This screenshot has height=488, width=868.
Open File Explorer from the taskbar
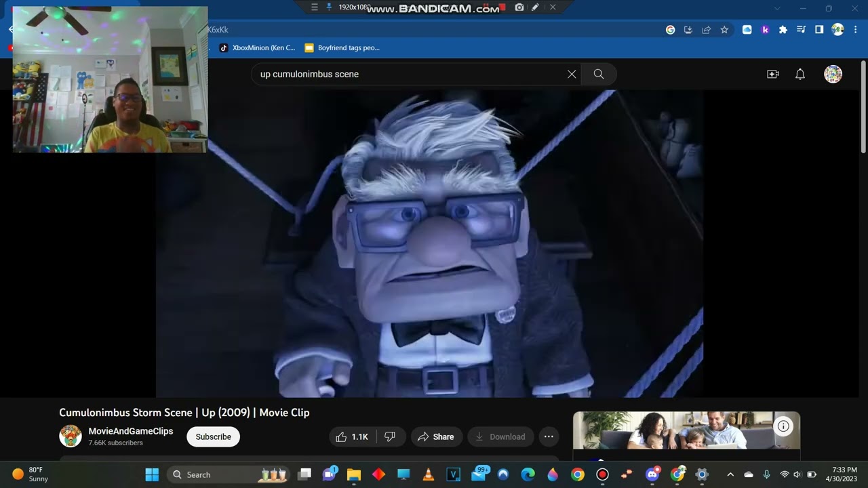click(354, 474)
